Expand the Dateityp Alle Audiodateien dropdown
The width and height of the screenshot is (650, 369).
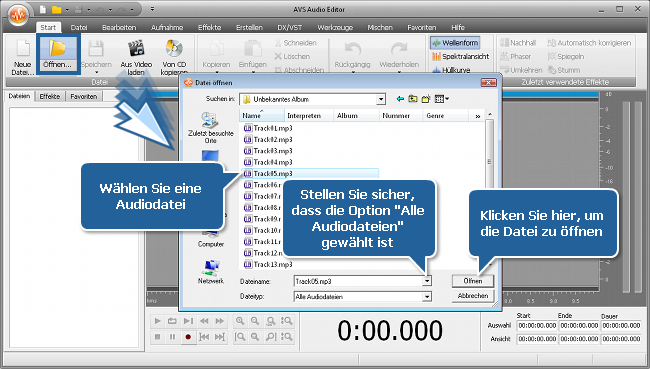click(x=427, y=297)
